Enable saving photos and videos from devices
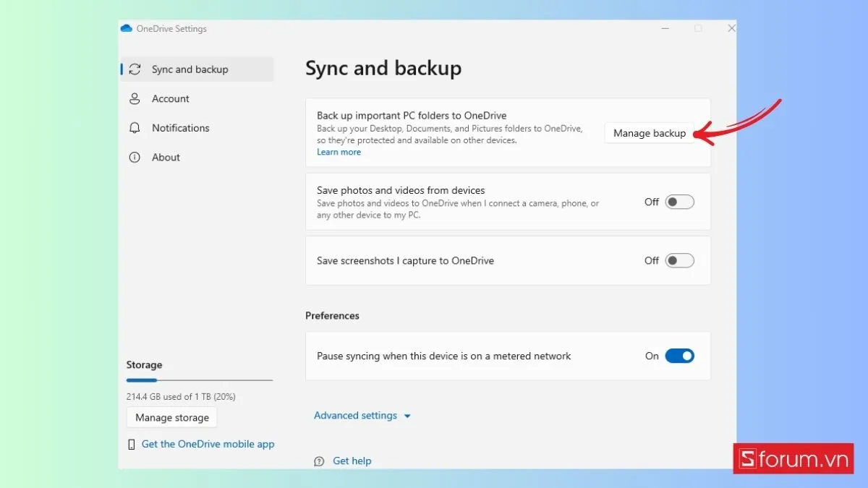The height and width of the screenshot is (488, 868). point(678,202)
